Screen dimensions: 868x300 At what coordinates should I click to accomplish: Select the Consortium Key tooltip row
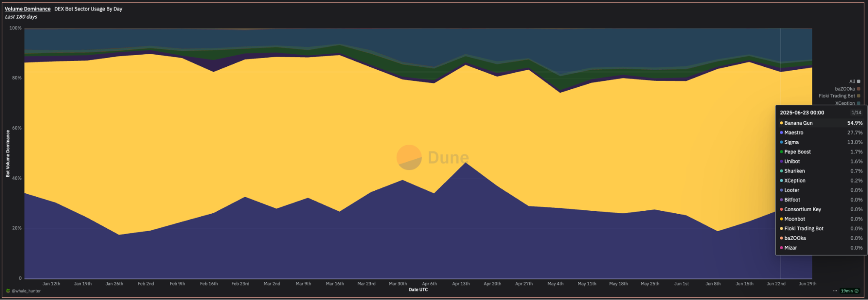click(x=821, y=209)
